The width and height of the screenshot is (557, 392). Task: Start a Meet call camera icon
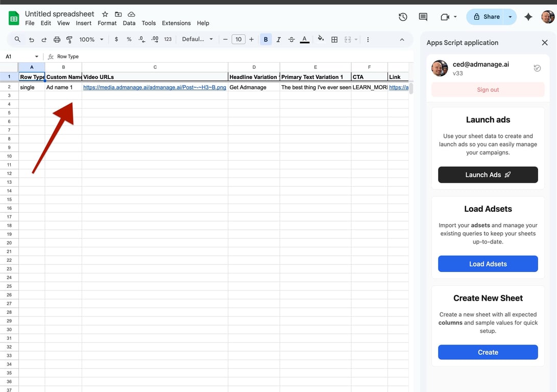(445, 17)
